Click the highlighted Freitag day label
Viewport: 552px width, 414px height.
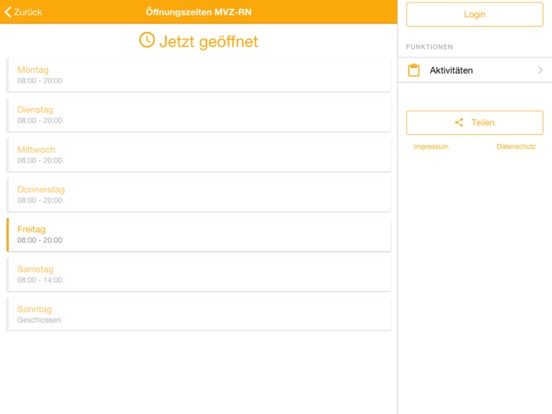pos(31,229)
